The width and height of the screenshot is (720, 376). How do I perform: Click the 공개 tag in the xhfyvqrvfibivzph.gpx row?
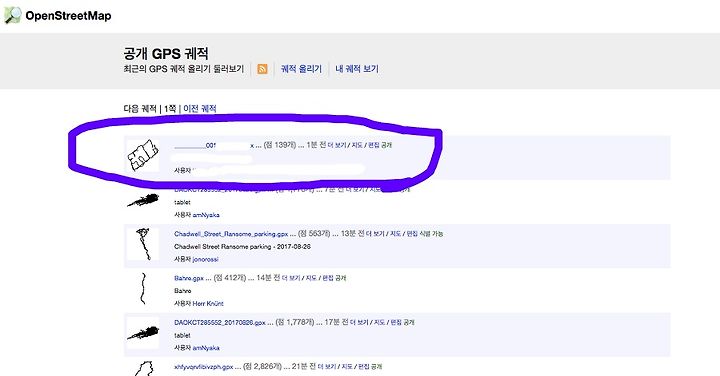click(x=376, y=367)
